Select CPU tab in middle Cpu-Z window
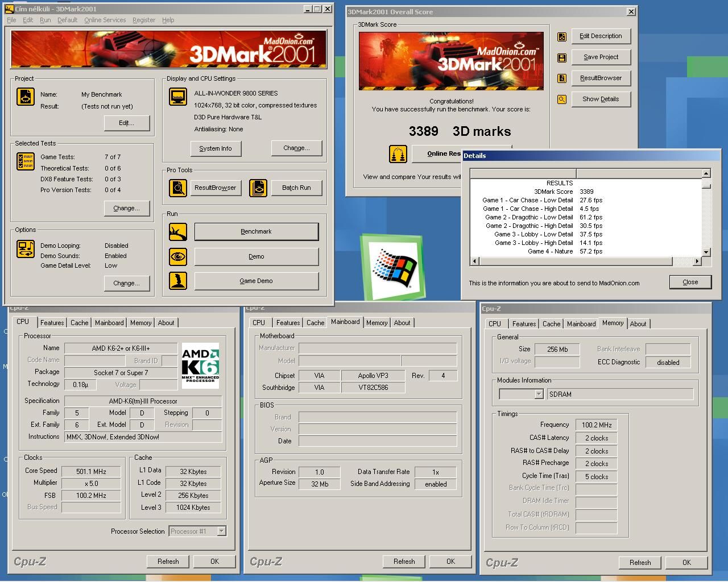Screen dimensions: 728x582 pos(259,323)
